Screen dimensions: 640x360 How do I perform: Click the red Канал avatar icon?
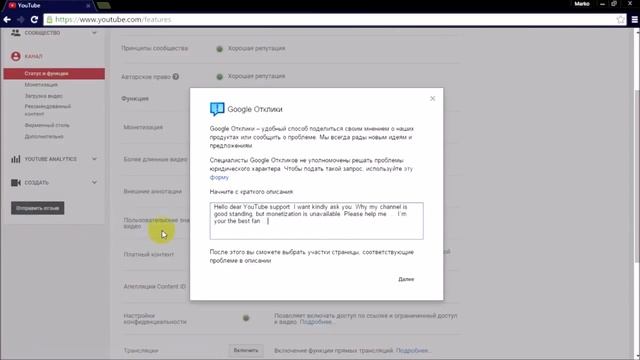click(x=16, y=56)
